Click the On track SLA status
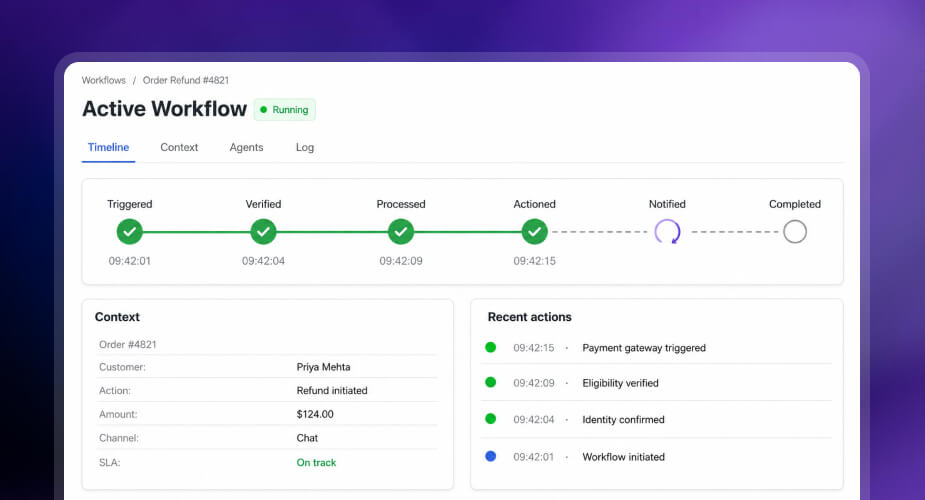The image size is (925, 500). [x=316, y=463]
